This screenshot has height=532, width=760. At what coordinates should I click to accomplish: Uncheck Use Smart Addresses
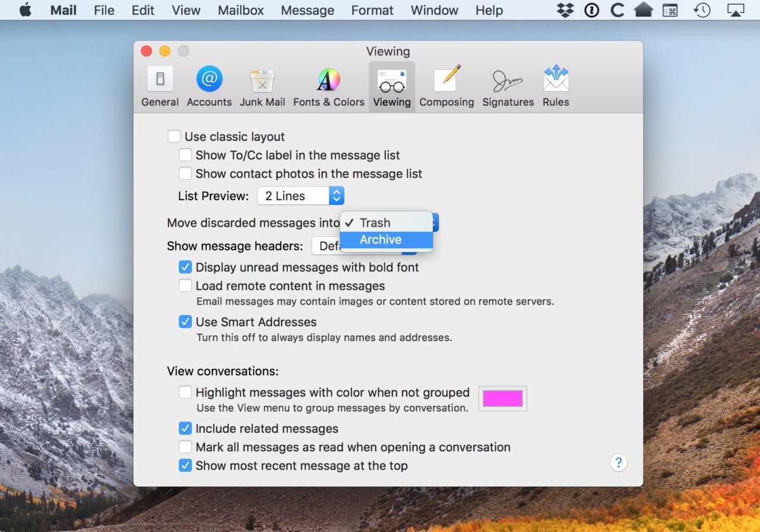click(185, 322)
